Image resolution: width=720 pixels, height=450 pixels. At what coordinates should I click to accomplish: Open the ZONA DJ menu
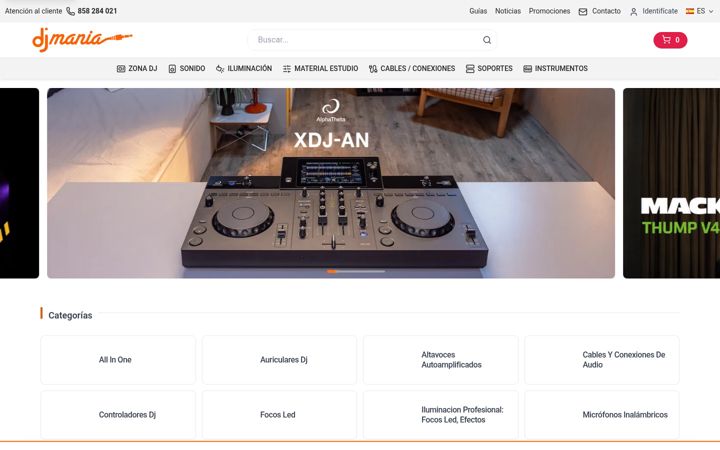click(x=137, y=68)
